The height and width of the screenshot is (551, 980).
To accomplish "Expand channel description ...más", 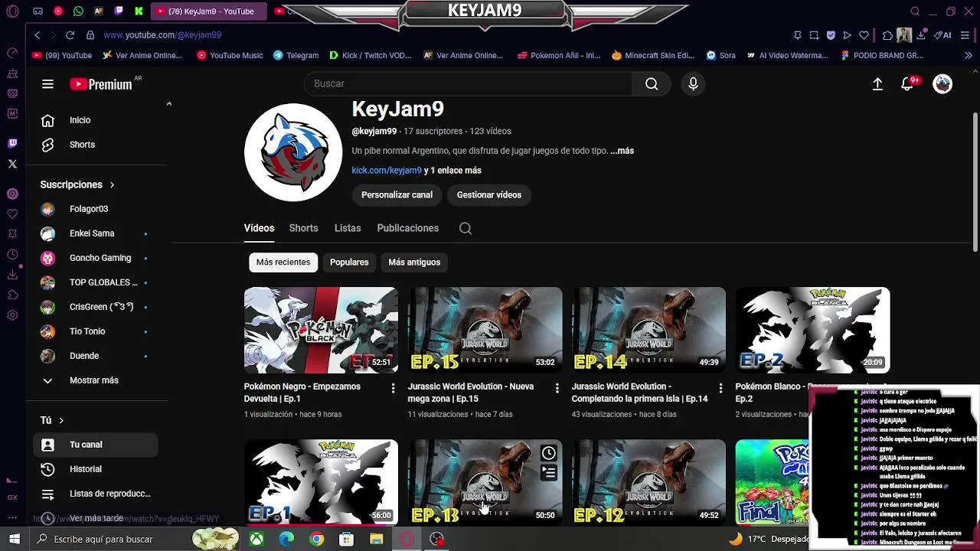I will pos(622,151).
